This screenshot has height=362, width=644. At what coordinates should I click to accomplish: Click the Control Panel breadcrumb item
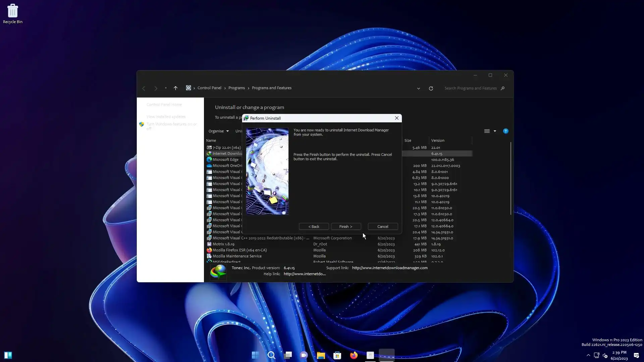coord(209,88)
